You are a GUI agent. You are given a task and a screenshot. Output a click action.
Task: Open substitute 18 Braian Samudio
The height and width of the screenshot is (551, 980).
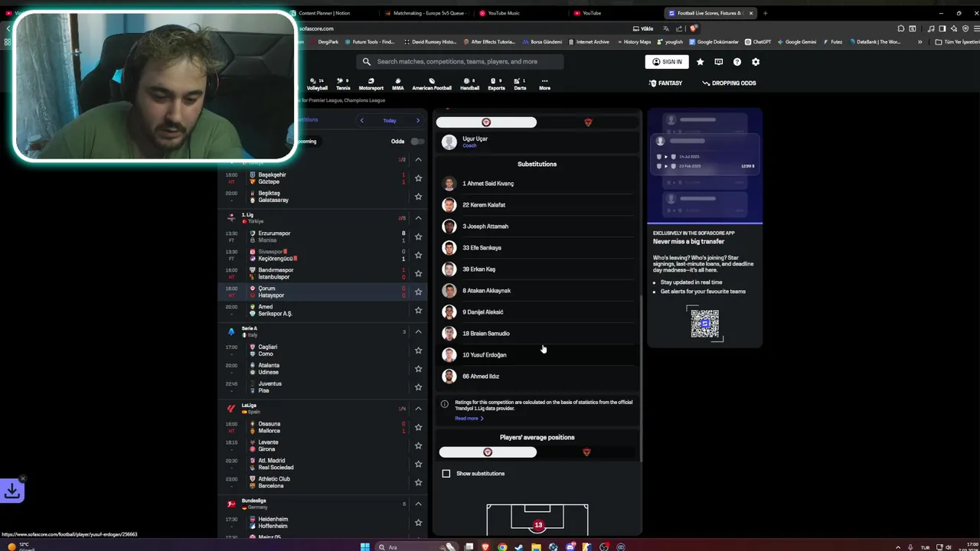(537, 334)
